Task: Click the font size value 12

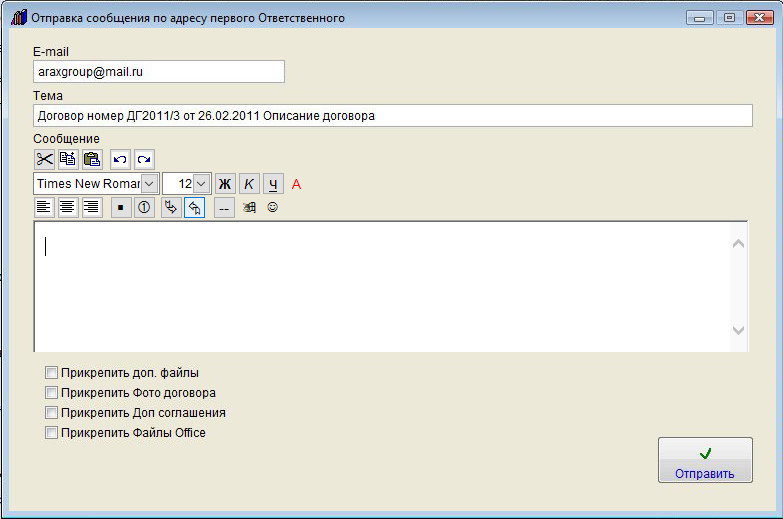Action: point(185,184)
